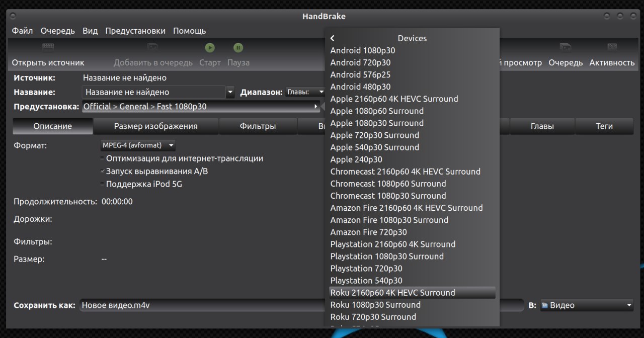Screen dimensions: 644x338
Task: Select Apple 240p30 preset
Action: click(412, 159)
